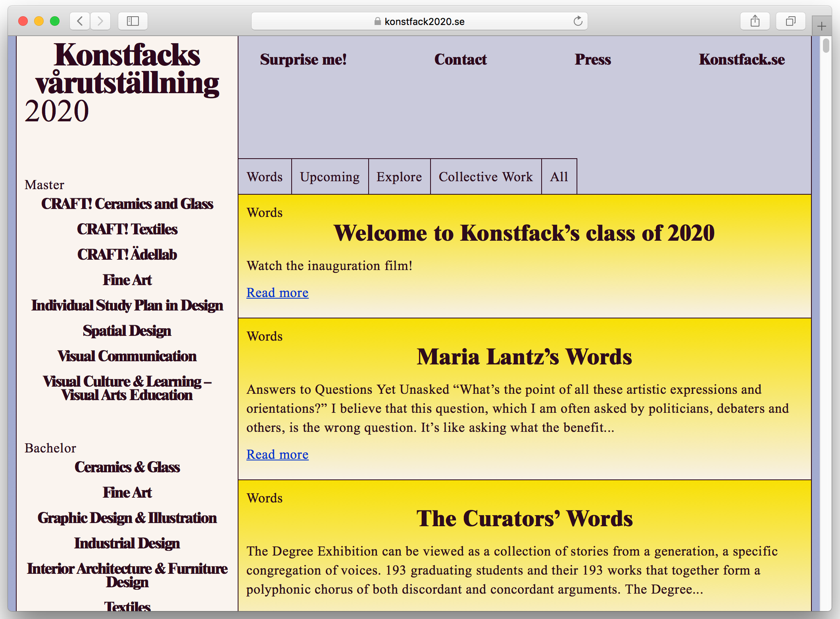Select the Explore filter tab
The height and width of the screenshot is (619, 840).
399,176
